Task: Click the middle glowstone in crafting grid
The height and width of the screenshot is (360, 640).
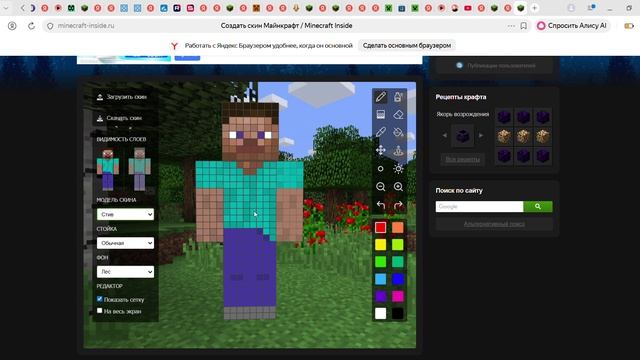Action: point(523,136)
